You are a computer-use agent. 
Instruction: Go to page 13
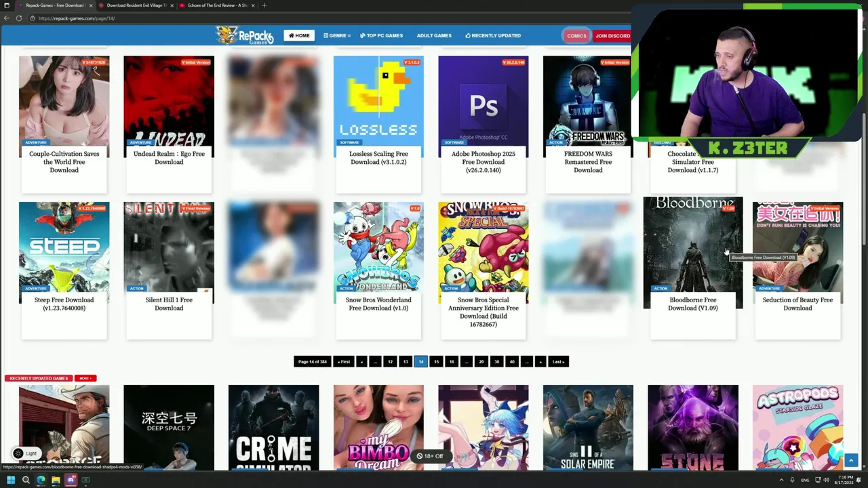(406, 361)
